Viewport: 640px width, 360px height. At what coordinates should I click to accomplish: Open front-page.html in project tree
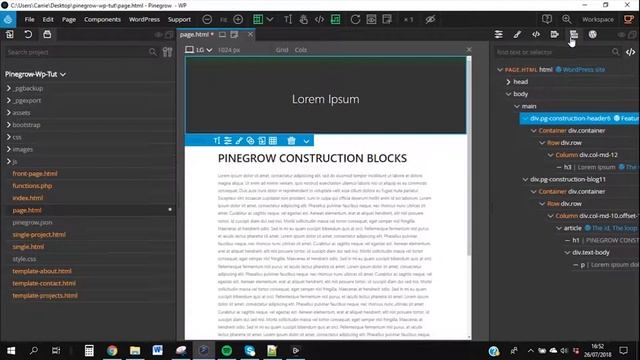click(35, 173)
